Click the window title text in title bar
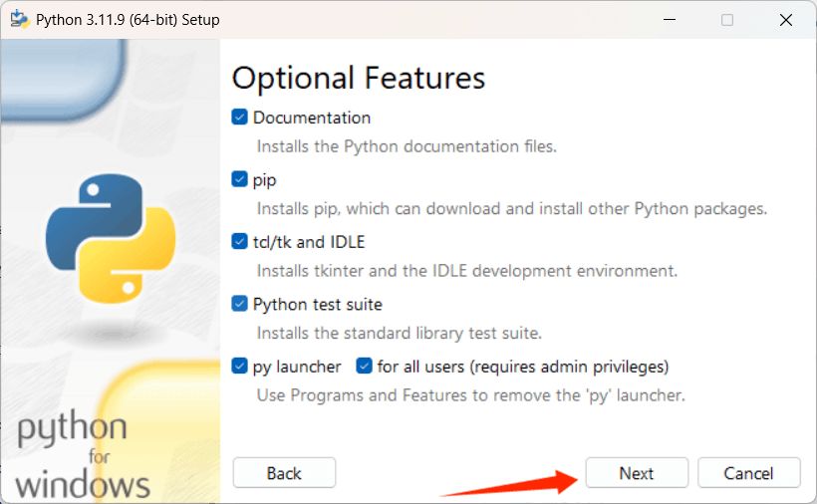Screen dimensions: 817x504 point(128,20)
